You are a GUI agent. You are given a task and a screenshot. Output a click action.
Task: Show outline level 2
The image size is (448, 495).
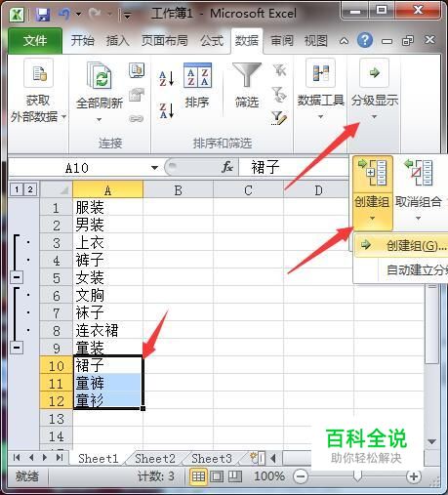tap(30, 189)
